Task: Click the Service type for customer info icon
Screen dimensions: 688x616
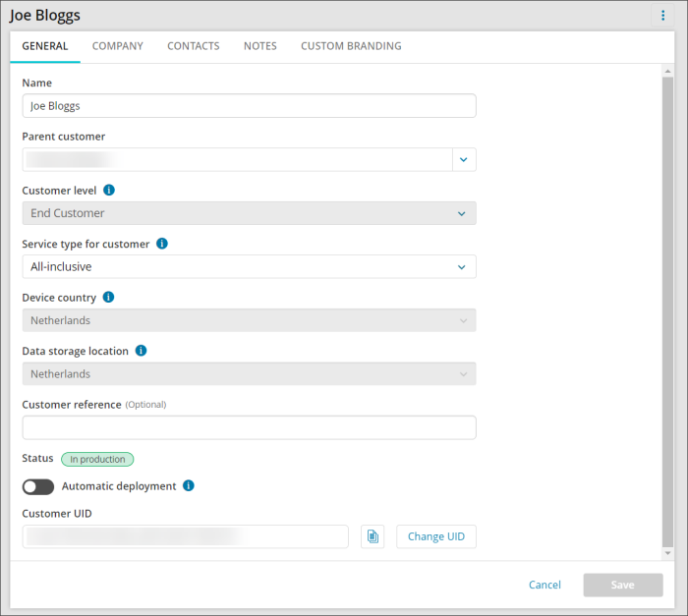Action: [x=162, y=244]
